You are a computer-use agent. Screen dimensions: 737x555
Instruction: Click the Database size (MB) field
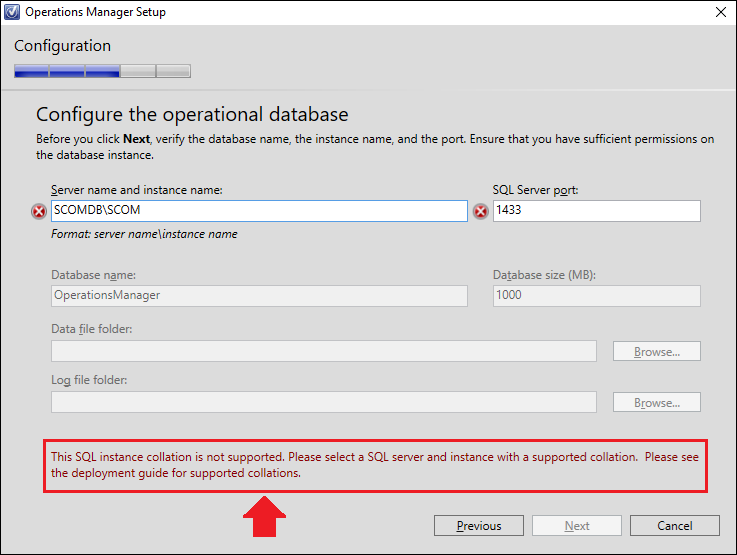click(x=596, y=296)
